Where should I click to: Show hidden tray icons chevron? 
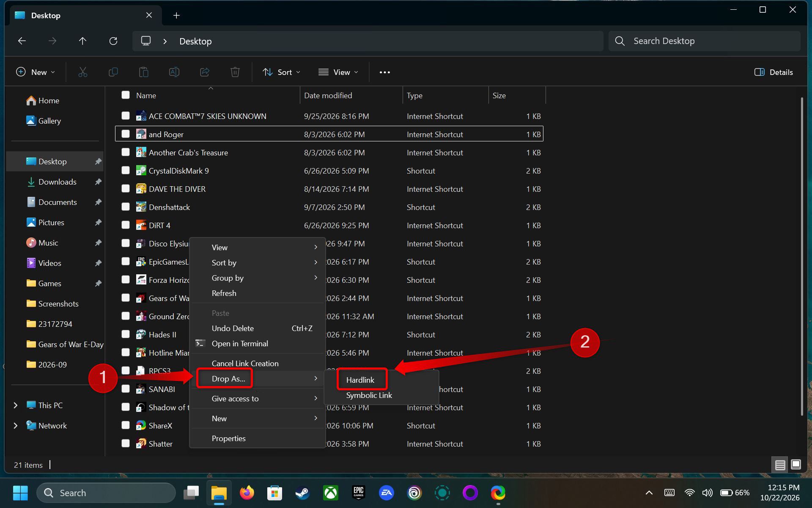pyautogui.click(x=649, y=493)
